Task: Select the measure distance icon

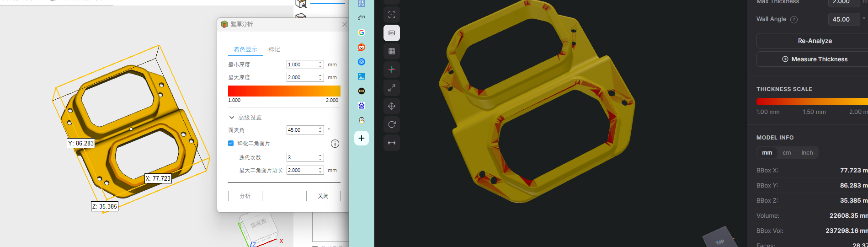Action: coord(392,143)
